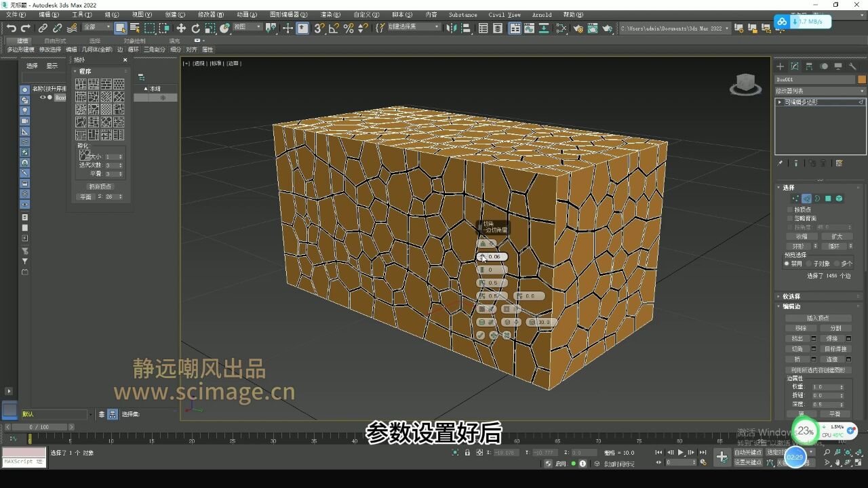Click the Target Weld button

coord(835,348)
